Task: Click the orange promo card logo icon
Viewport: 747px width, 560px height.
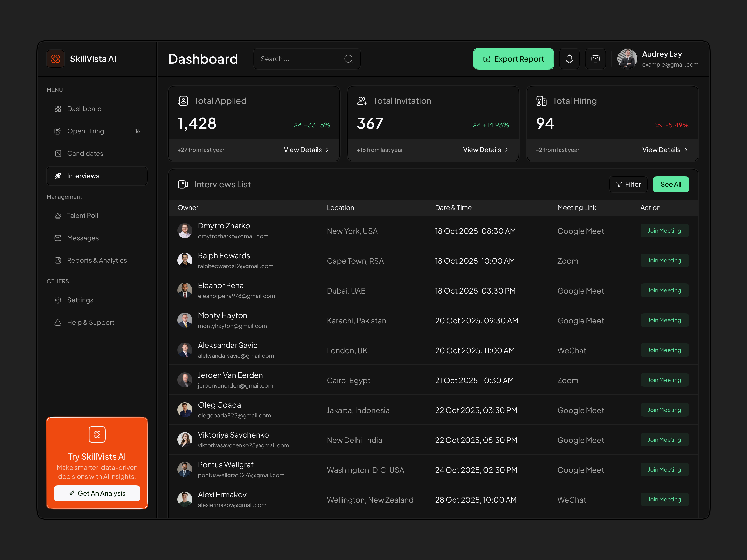Action: 97,434
